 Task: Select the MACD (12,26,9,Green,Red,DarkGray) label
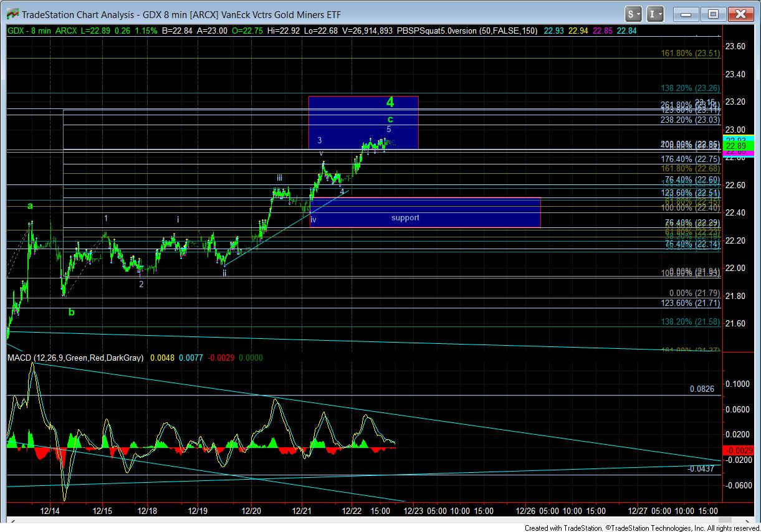75,358
